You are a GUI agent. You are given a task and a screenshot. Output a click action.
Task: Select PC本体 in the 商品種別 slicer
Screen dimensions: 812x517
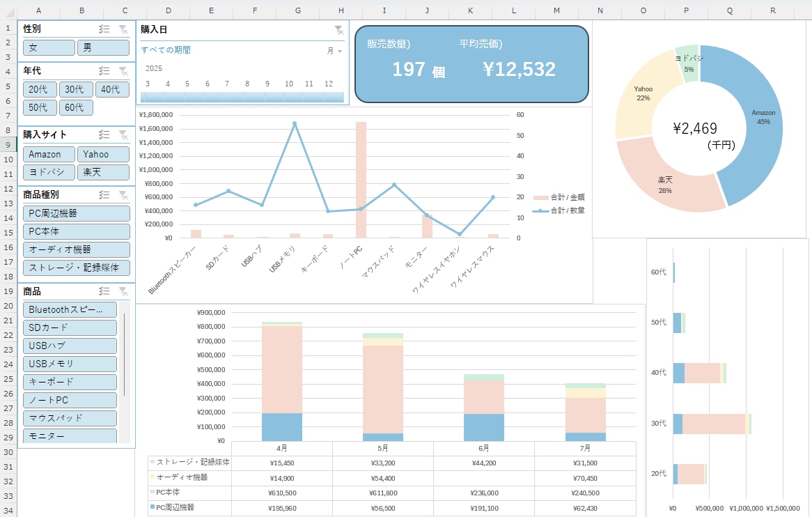point(76,231)
